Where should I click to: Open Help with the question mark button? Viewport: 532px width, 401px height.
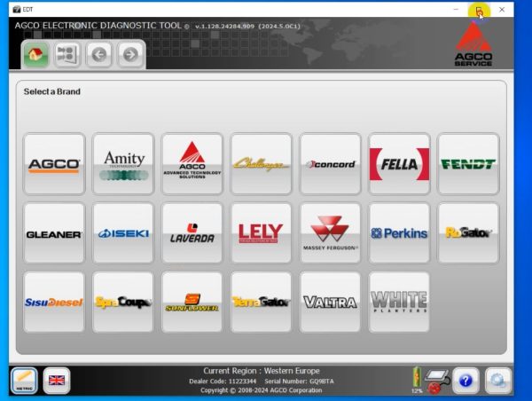[465, 381]
